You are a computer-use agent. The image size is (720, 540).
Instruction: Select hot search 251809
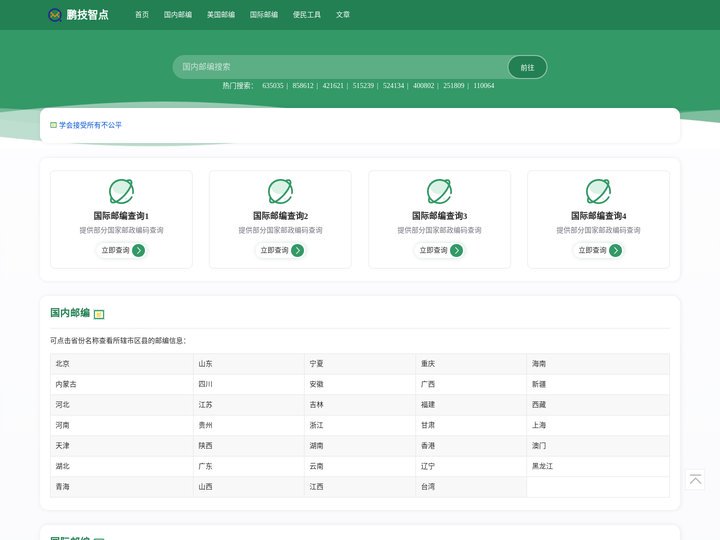click(454, 85)
